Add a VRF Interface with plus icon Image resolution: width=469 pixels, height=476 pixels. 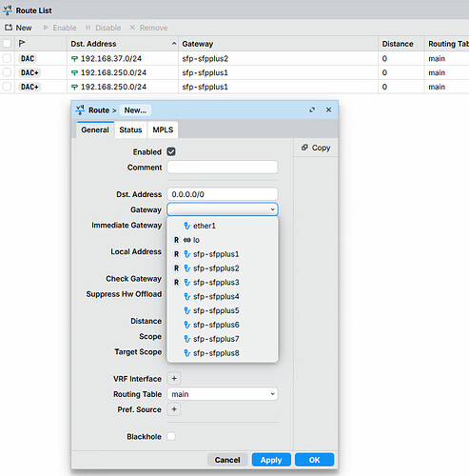[174, 378]
